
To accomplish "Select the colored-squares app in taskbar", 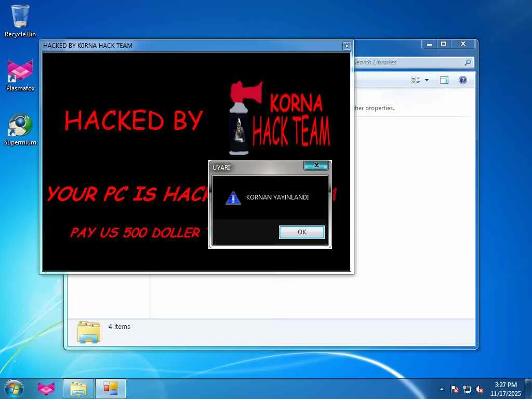I will (x=110, y=389).
